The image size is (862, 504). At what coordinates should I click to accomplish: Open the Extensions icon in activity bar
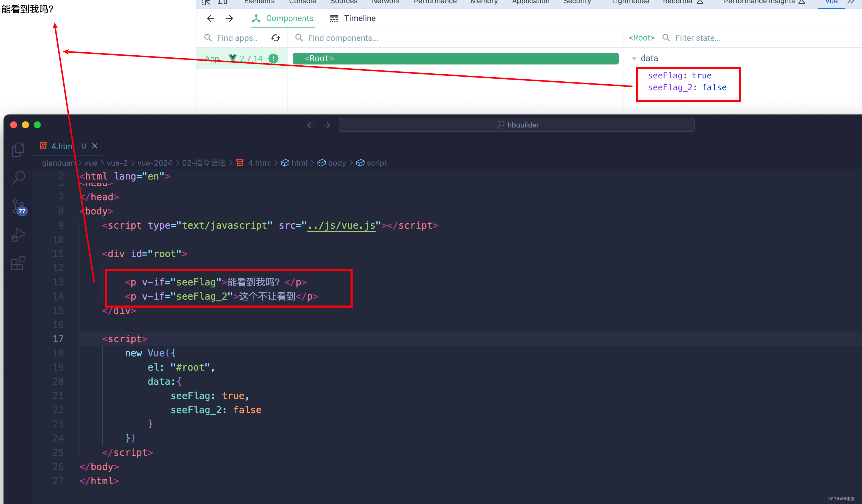[x=18, y=263]
